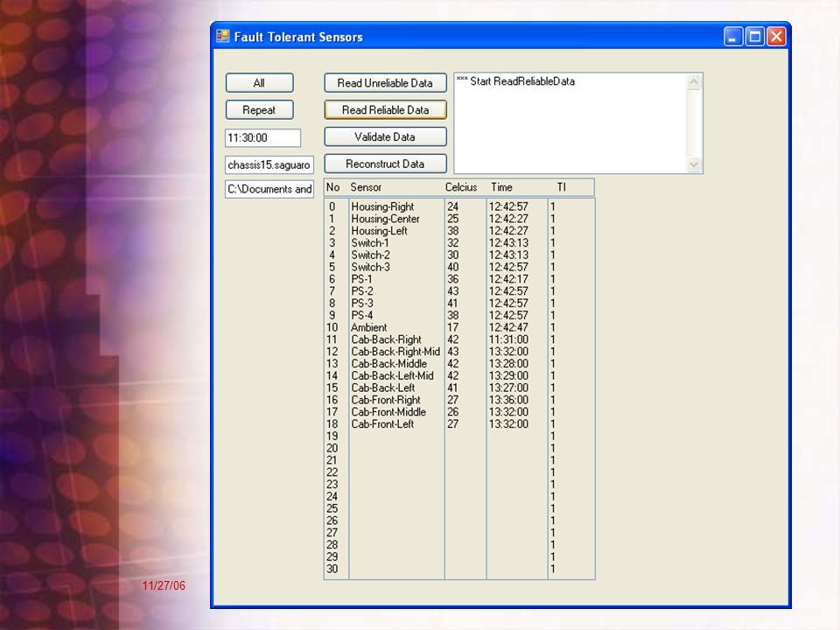Select the Cab-Back-Left-Mid sensor entry
Screen dimensions: 840x630
pyautogui.click(x=392, y=375)
